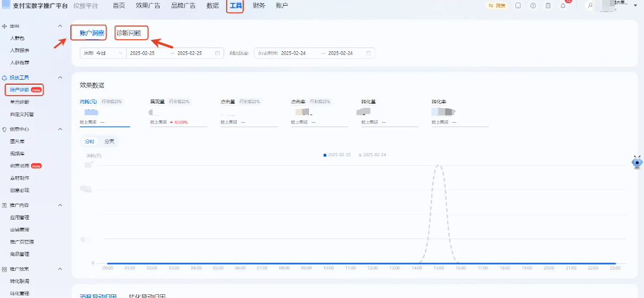
Task: Collapse the 推广效果 sidebar section chevron
Action: click(60, 269)
